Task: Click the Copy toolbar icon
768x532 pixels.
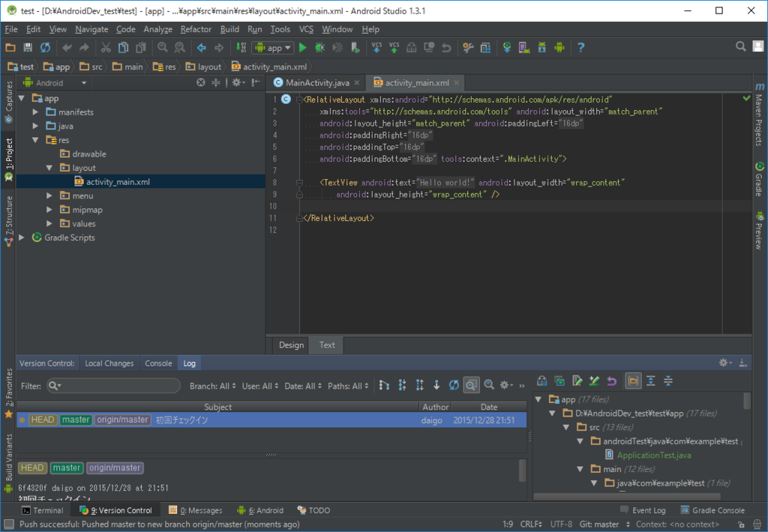Action: tap(124, 47)
